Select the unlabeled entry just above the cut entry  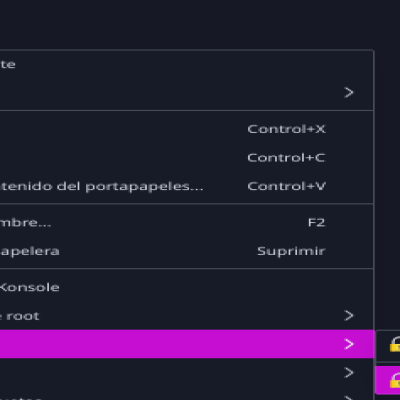coord(187,92)
